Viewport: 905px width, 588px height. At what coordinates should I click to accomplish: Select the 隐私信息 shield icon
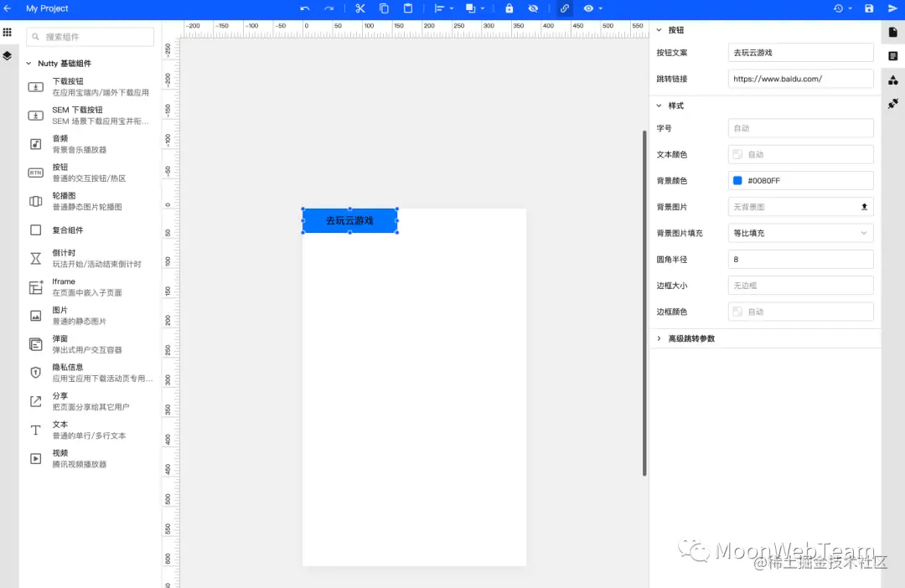[x=36, y=373]
